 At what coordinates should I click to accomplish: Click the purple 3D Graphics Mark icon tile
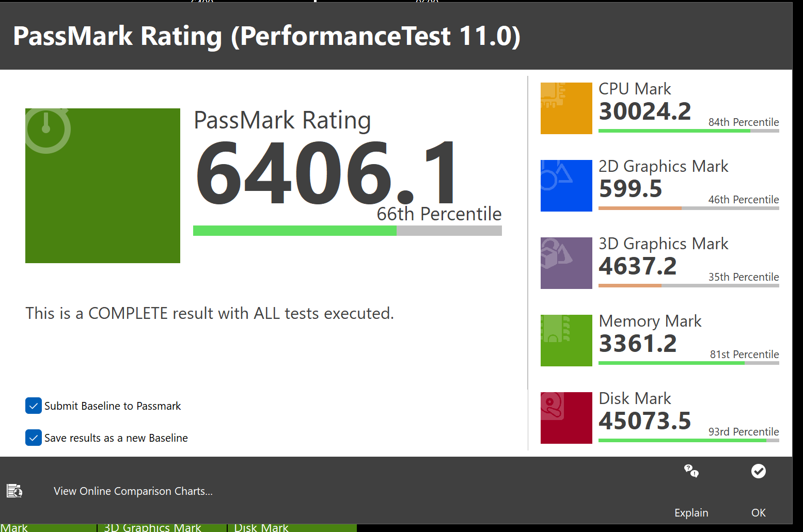click(x=566, y=263)
